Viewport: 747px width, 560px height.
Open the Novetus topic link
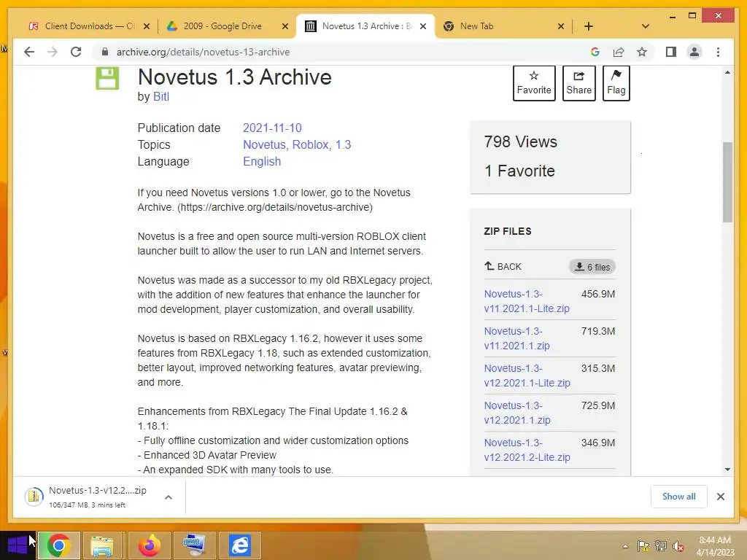265,145
